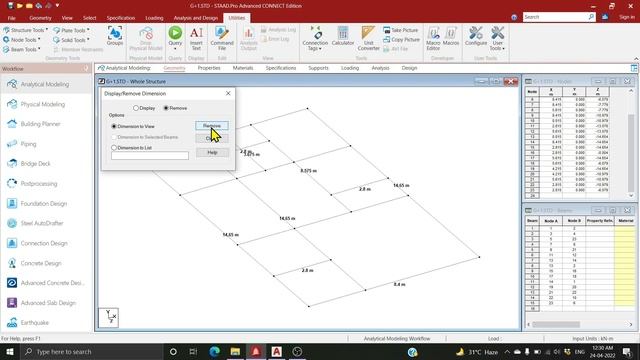Screen dimensions: 640x360
Task: Click Copy Picture in ribbon
Action: click(402, 40)
